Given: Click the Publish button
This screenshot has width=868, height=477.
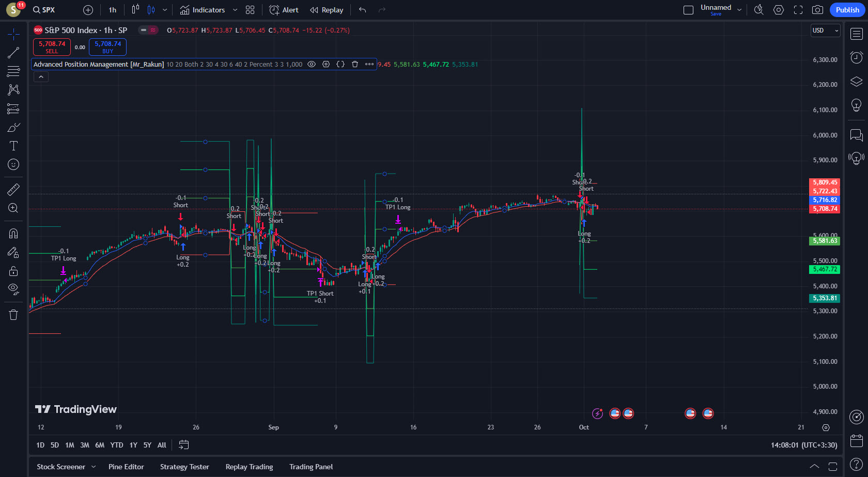Looking at the screenshot, I should [x=847, y=10].
